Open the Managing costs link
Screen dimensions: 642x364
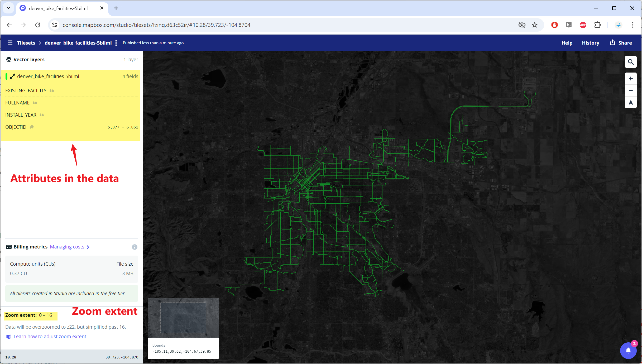pos(70,247)
